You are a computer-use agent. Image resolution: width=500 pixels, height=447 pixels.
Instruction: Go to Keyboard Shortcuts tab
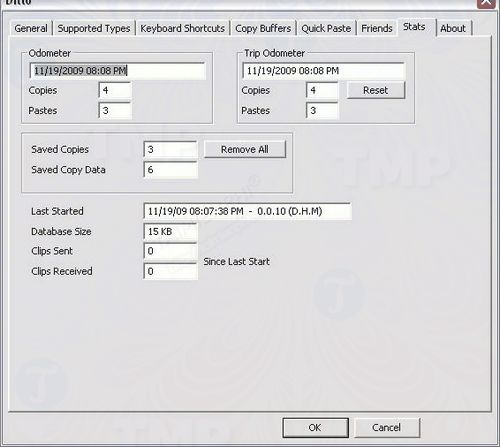tap(182, 28)
